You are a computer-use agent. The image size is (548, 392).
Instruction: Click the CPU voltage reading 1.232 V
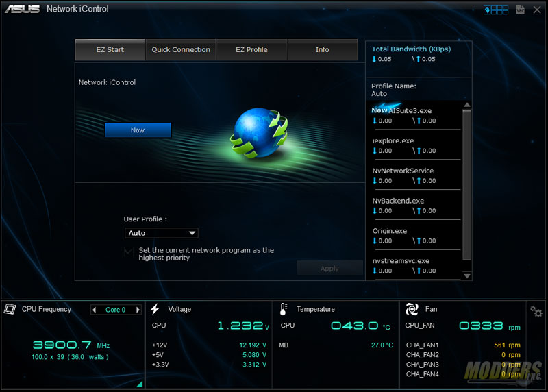tap(243, 326)
